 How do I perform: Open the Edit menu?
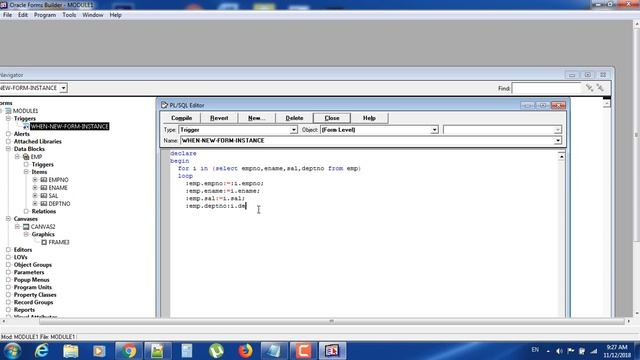click(23, 15)
